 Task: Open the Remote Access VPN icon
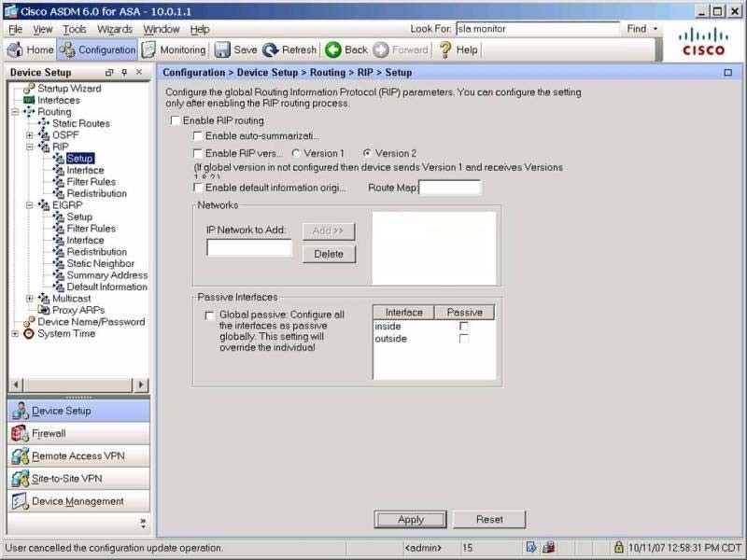[x=20, y=455]
